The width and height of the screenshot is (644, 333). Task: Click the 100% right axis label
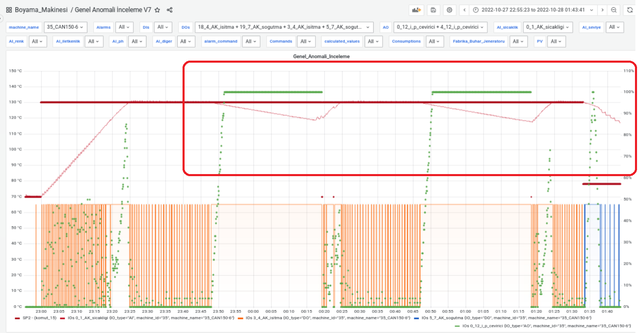pyautogui.click(x=628, y=92)
